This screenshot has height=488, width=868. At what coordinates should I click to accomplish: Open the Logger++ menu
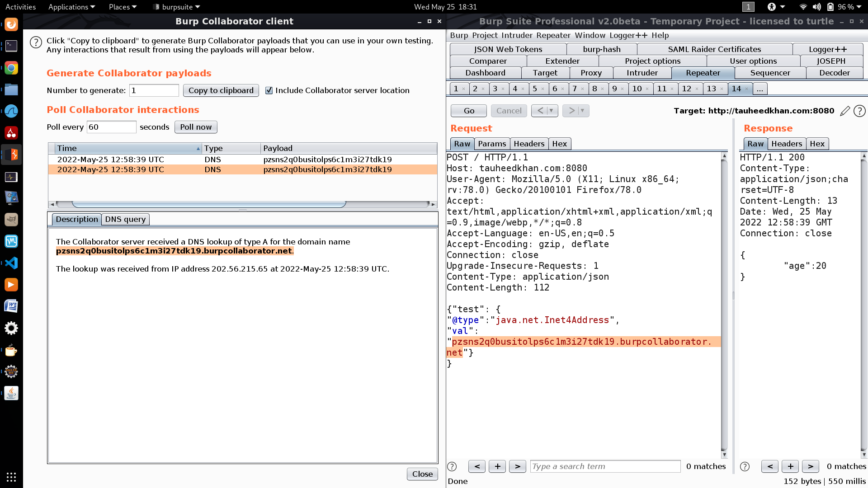click(628, 35)
